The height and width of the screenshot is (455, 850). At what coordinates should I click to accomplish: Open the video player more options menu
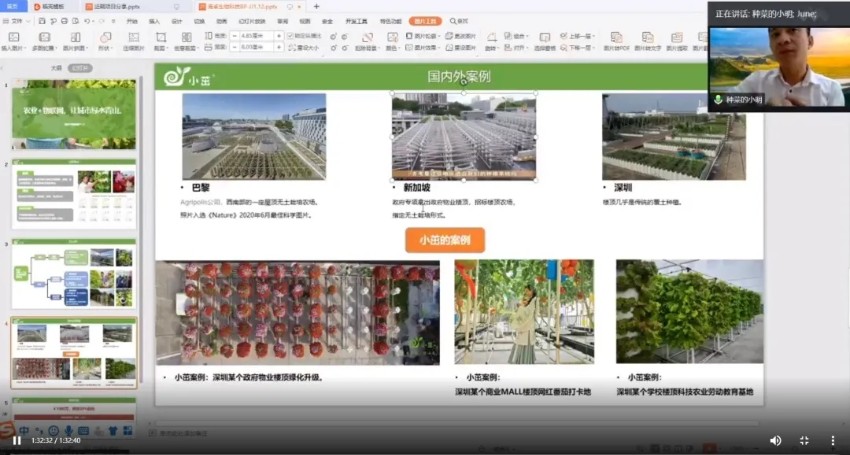click(833, 440)
